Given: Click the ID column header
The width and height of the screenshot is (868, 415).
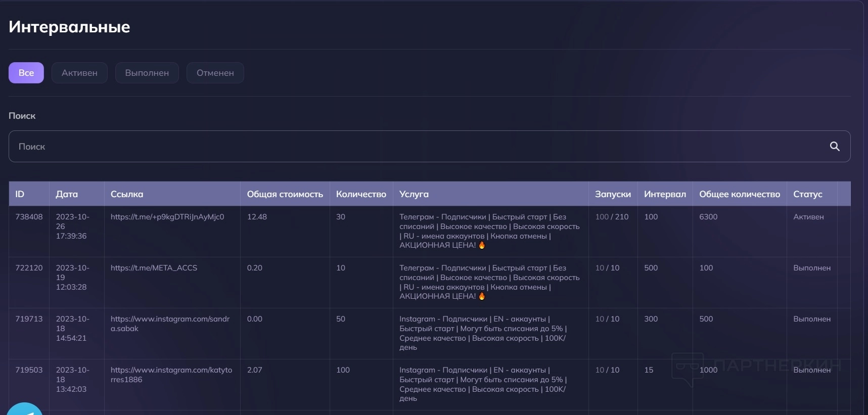Looking at the screenshot, I should click(20, 194).
